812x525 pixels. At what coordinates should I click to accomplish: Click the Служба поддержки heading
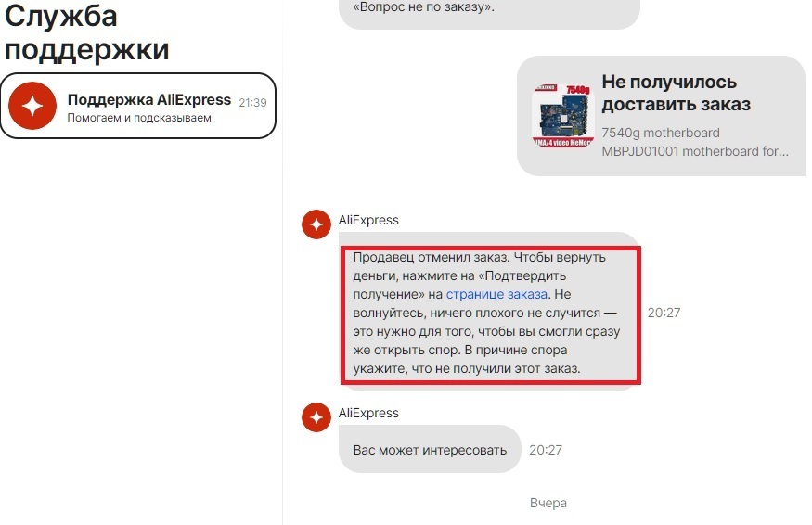pyautogui.click(x=86, y=32)
